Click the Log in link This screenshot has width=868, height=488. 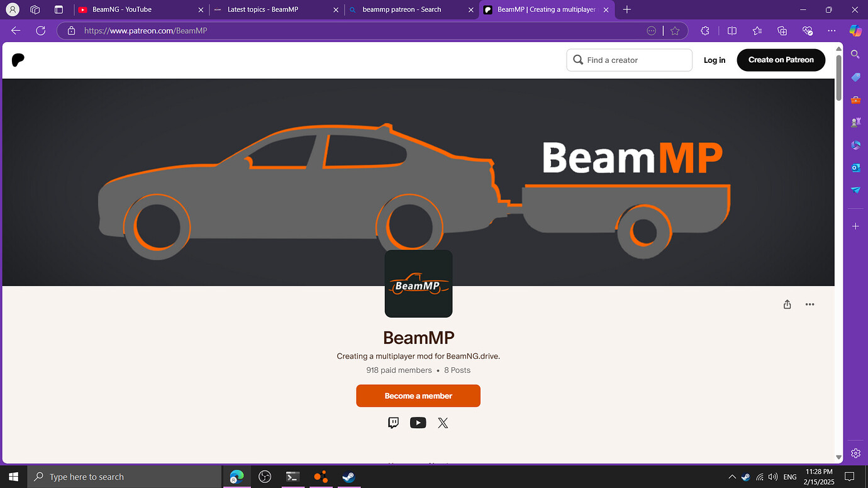715,60
